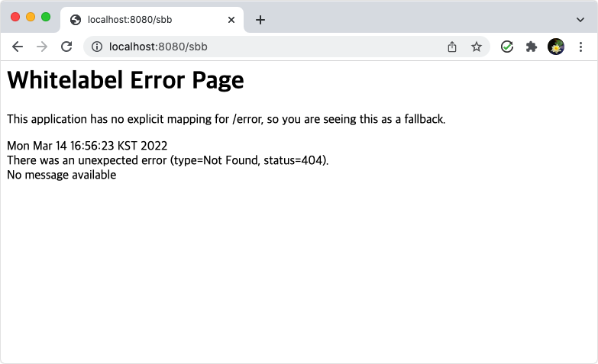Screen dimensions: 598x364
Task: Click the 'no explicit mapping for /error' sentence
Action: click(x=226, y=119)
